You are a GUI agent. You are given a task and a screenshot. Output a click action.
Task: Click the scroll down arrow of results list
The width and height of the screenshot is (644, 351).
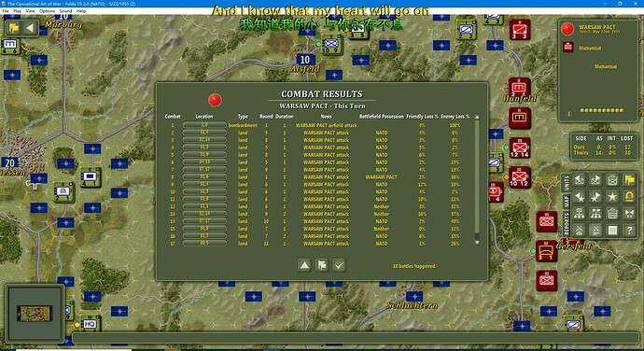[x=477, y=243]
